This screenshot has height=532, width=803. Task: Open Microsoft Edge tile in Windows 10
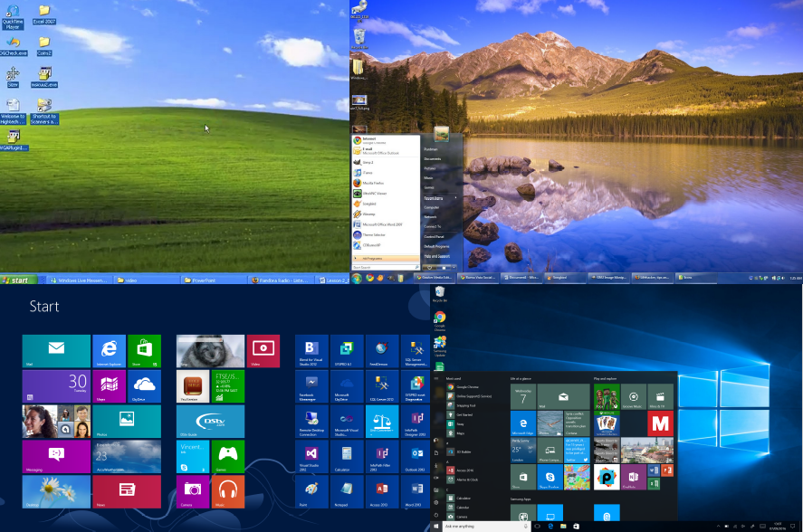coord(523,423)
